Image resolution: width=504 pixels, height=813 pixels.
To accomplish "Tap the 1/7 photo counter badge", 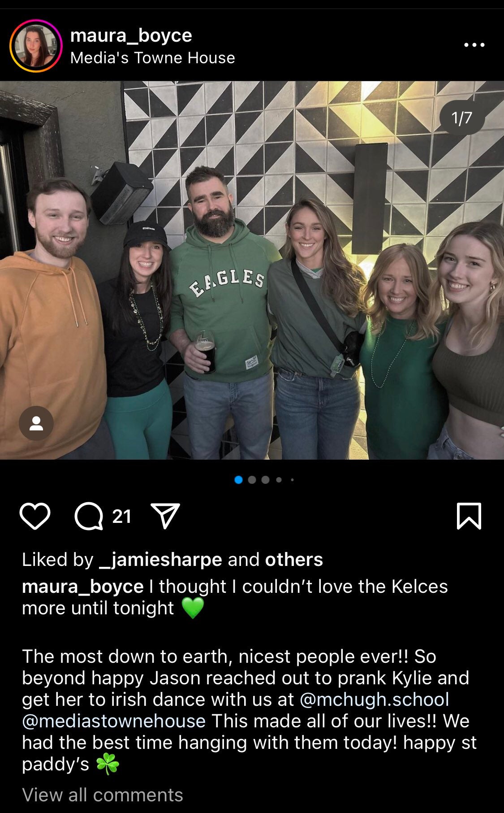I will point(462,118).
